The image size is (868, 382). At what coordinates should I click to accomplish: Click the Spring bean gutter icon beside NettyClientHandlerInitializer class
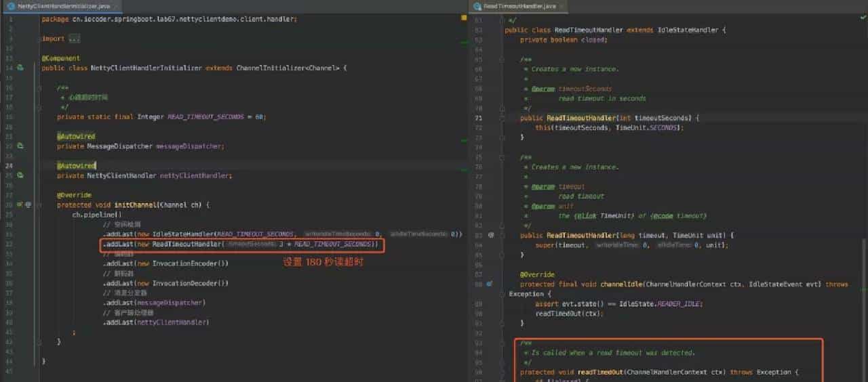click(20, 68)
